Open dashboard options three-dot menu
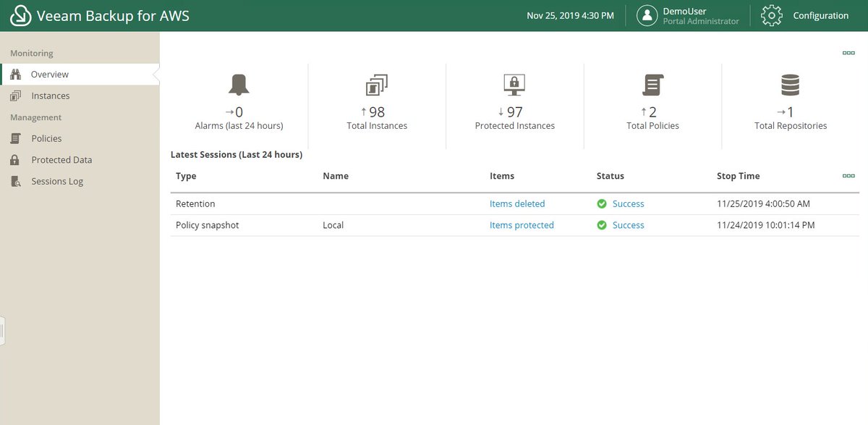 coord(848,53)
